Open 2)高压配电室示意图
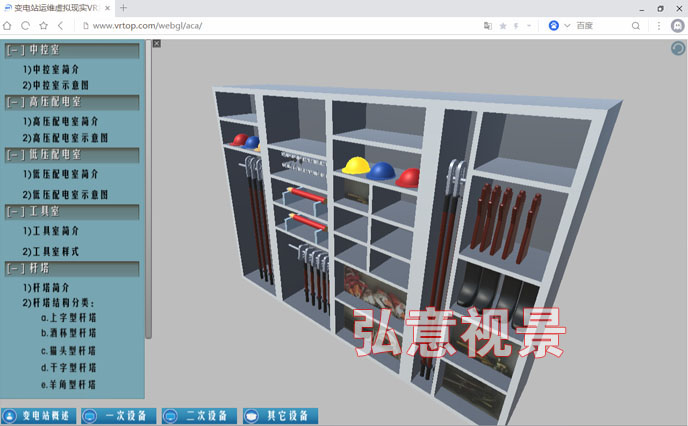The image size is (688, 426). tap(65, 138)
